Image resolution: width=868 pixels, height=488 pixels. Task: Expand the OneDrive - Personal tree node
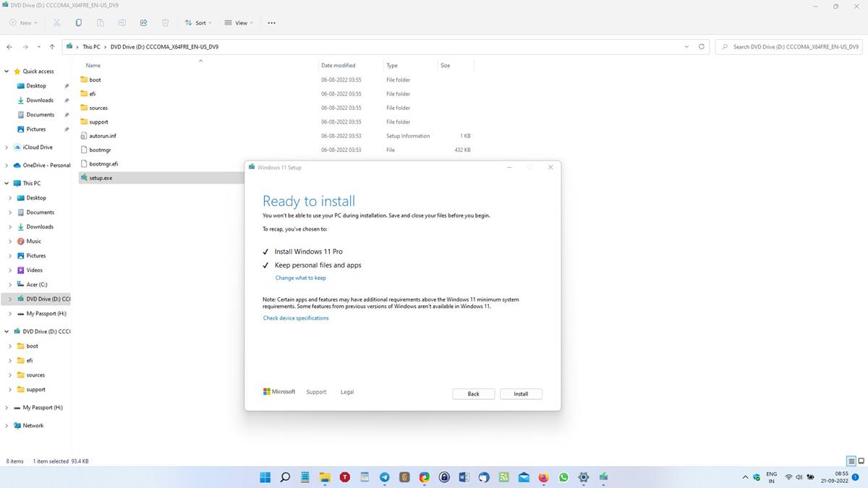tap(7, 166)
